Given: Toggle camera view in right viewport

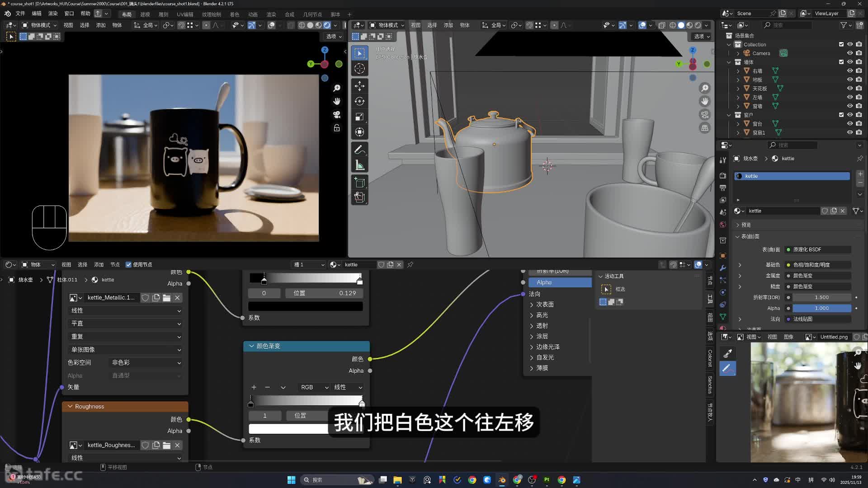Looking at the screenshot, I should (704, 115).
